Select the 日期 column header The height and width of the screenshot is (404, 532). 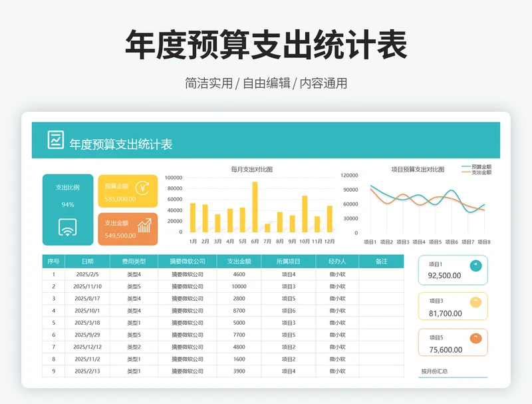(x=88, y=262)
